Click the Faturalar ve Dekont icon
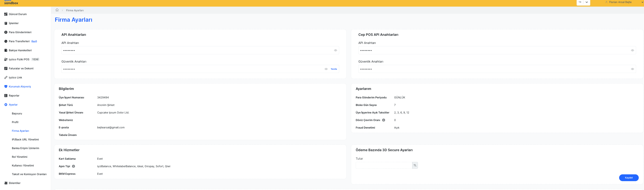The height and width of the screenshot is (190, 644). (x=6, y=68)
